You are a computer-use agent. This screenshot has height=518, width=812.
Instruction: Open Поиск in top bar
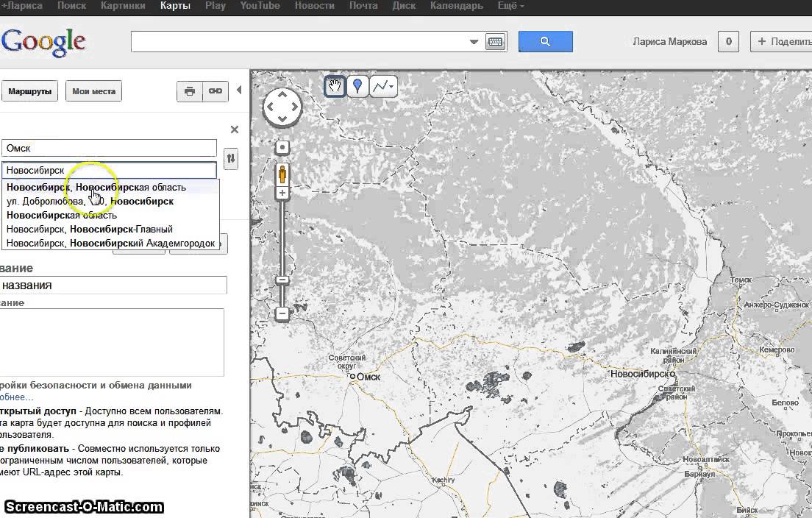71,6
